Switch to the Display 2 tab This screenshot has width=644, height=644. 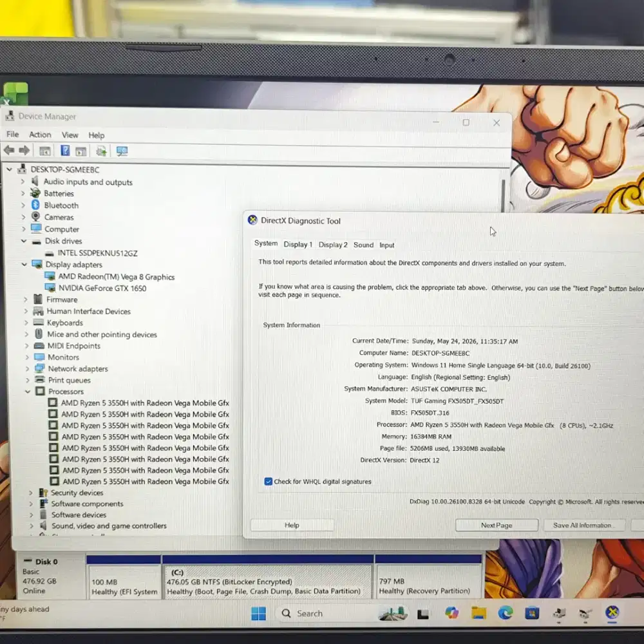(x=333, y=244)
